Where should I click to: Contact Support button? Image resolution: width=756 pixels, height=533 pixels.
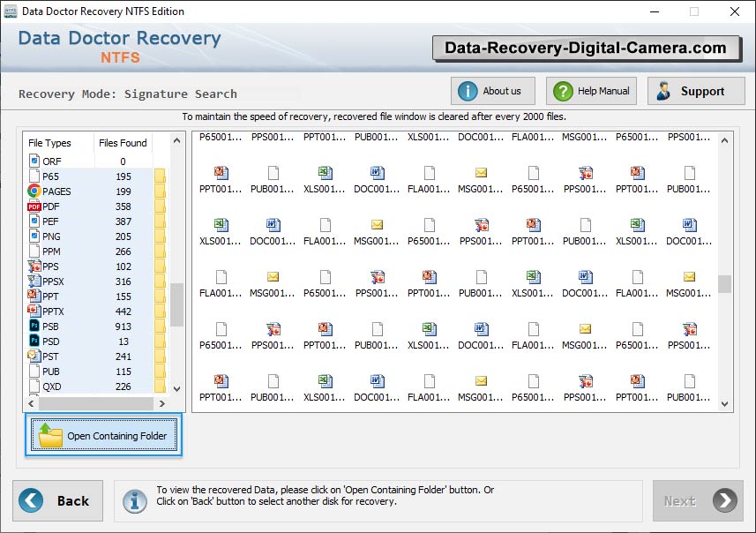(696, 91)
